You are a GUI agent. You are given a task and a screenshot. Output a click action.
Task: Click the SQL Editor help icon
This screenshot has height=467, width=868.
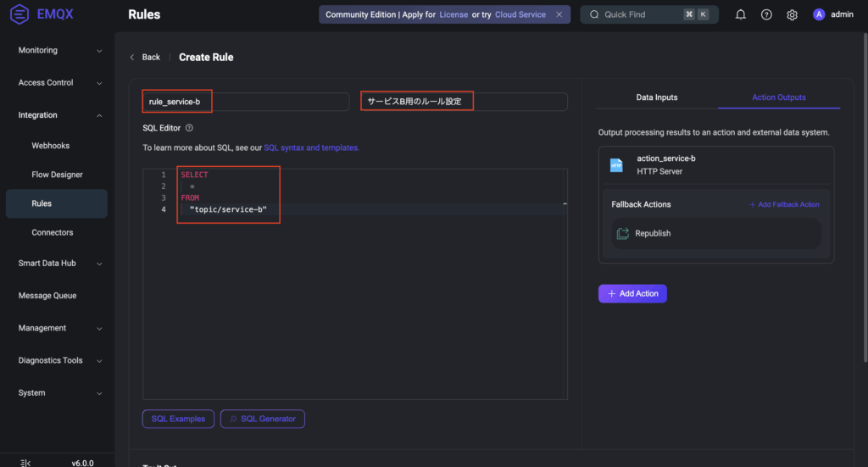[x=189, y=128]
